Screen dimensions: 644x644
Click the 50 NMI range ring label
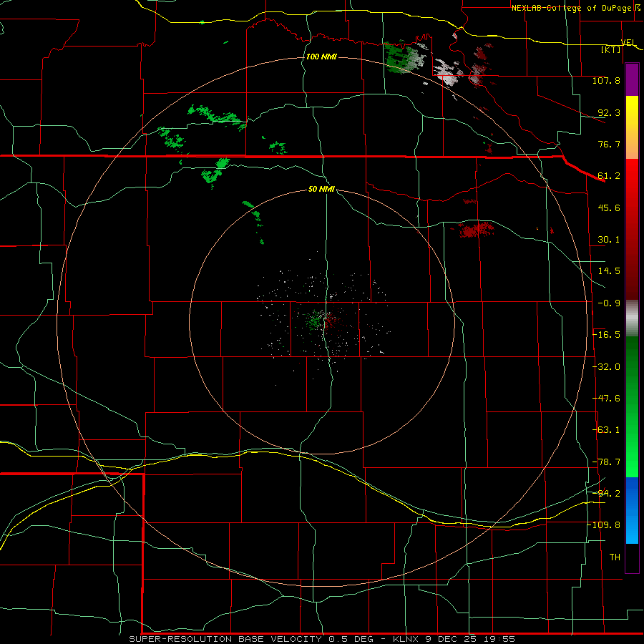321,190
